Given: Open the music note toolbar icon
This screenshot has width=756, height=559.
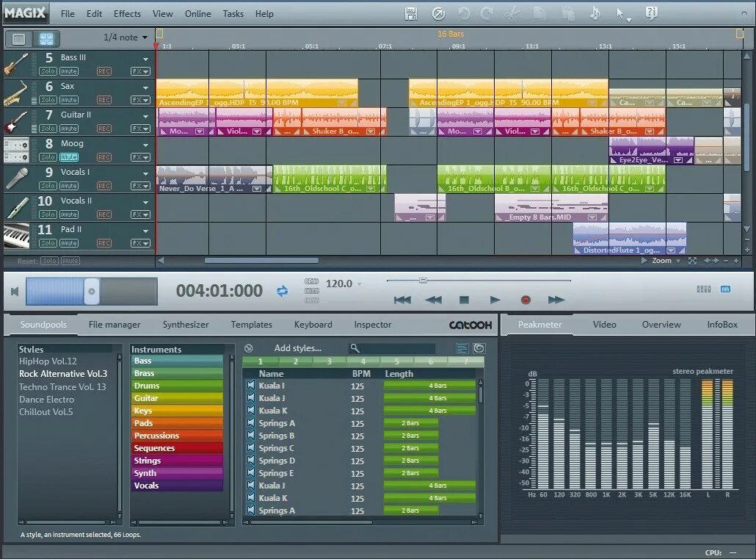Looking at the screenshot, I should click(595, 13).
